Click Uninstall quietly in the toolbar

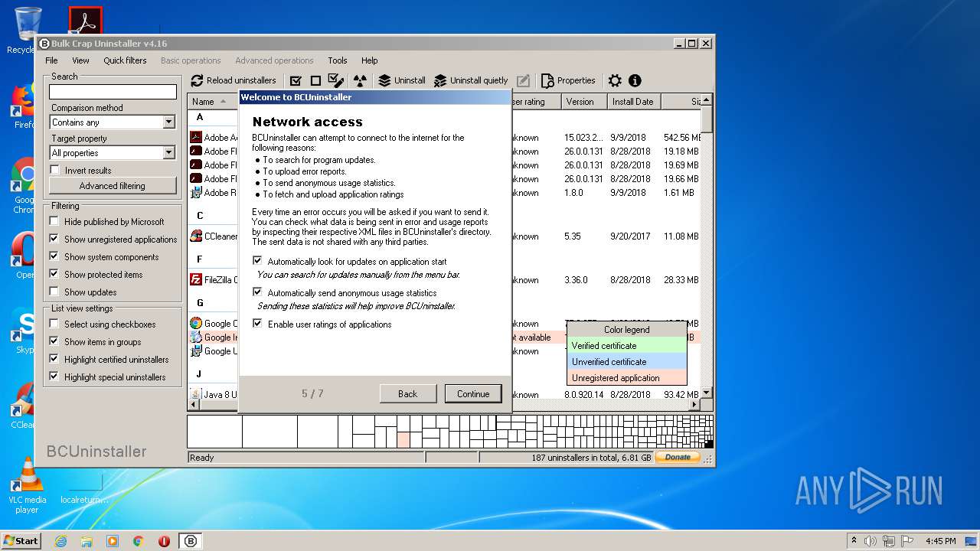(471, 80)
